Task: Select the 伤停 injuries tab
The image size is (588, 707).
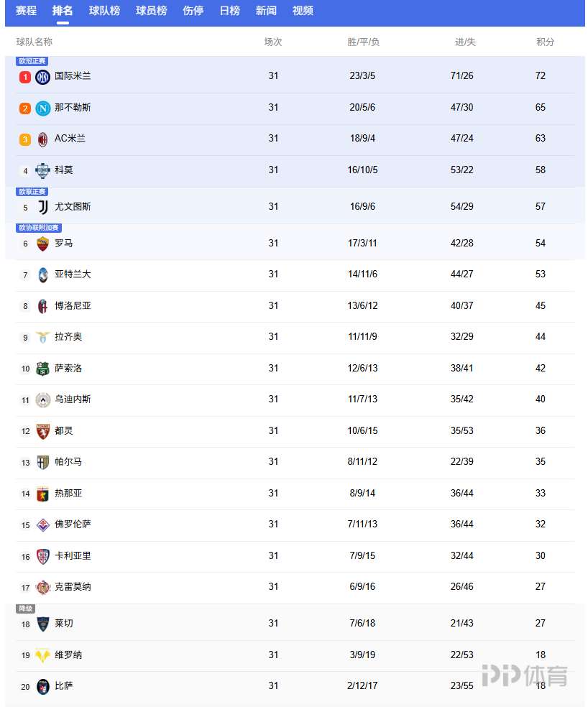Action: coord(193,11)
